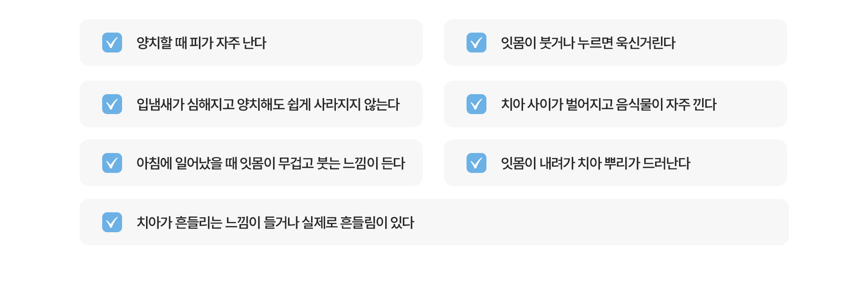The image size is (868, 306).
Task: Select the label '잇몸이 내려가 치아 뿌리가 드러난다'
Action: [x=595, y=163]
